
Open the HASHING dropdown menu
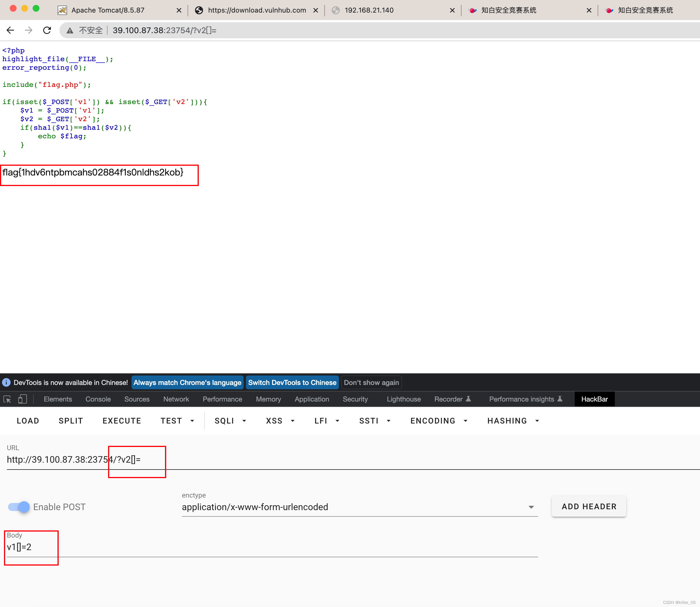click(513, 421)
